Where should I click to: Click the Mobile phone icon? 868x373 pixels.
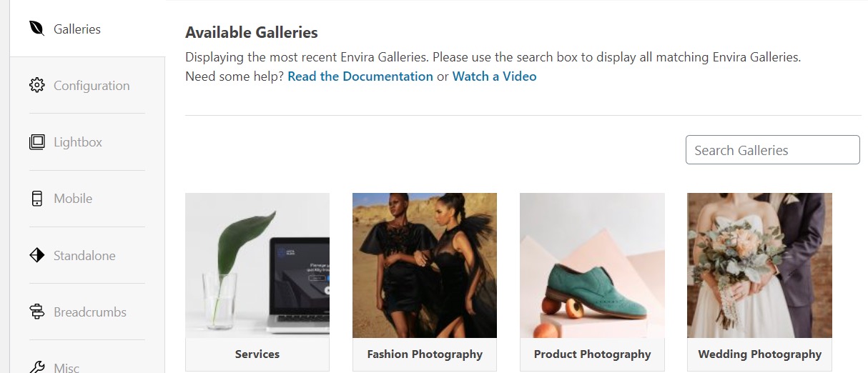point(36,199)
